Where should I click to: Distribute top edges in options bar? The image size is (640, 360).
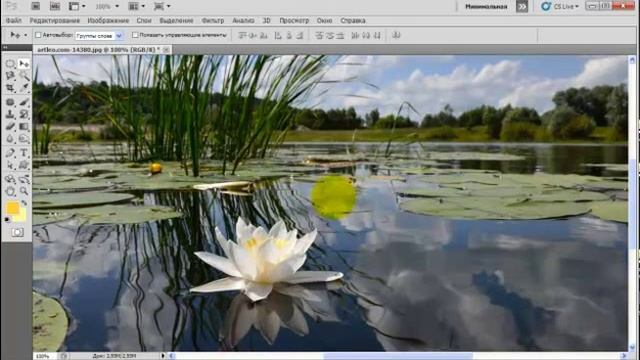click(319, 36)
